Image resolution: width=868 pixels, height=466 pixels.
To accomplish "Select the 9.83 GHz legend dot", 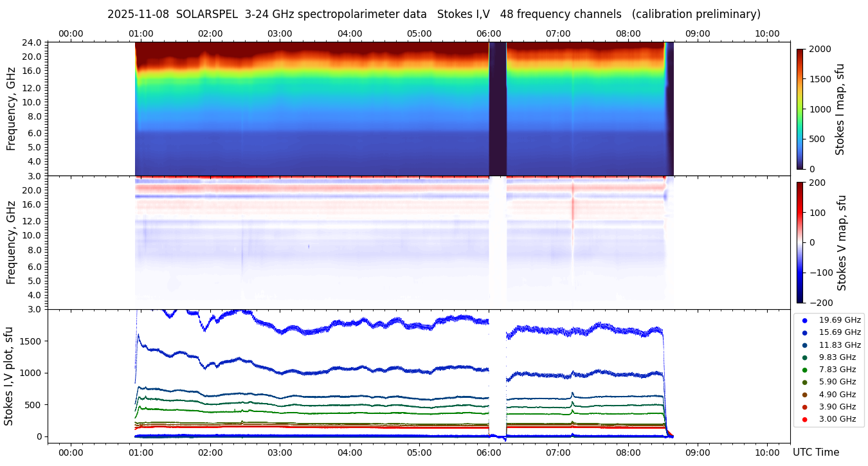I will coord(804,357).
